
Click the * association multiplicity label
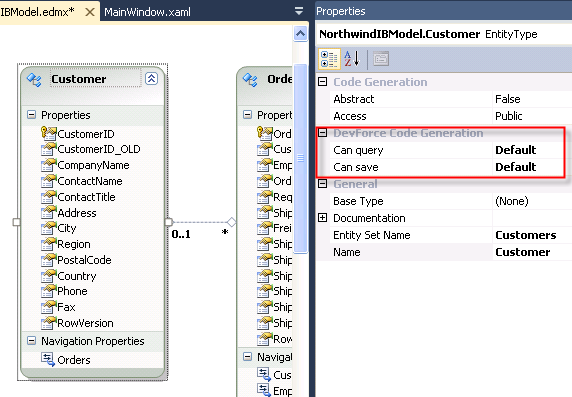click(x=225, y=232)
